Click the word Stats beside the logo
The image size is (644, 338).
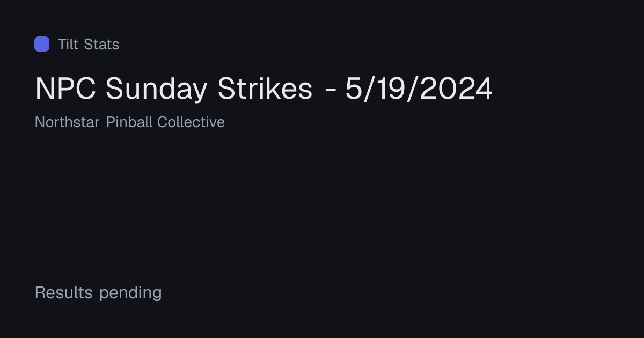(x=103, y=44)
